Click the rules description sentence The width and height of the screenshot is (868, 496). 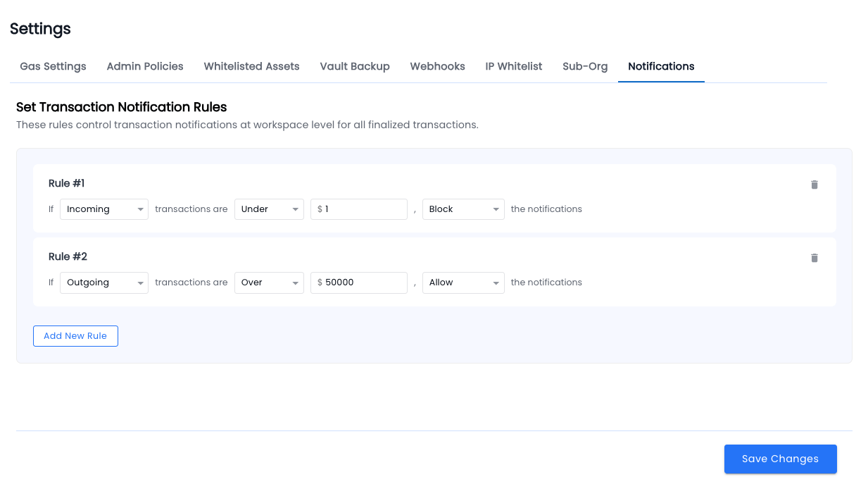[247, 125]
